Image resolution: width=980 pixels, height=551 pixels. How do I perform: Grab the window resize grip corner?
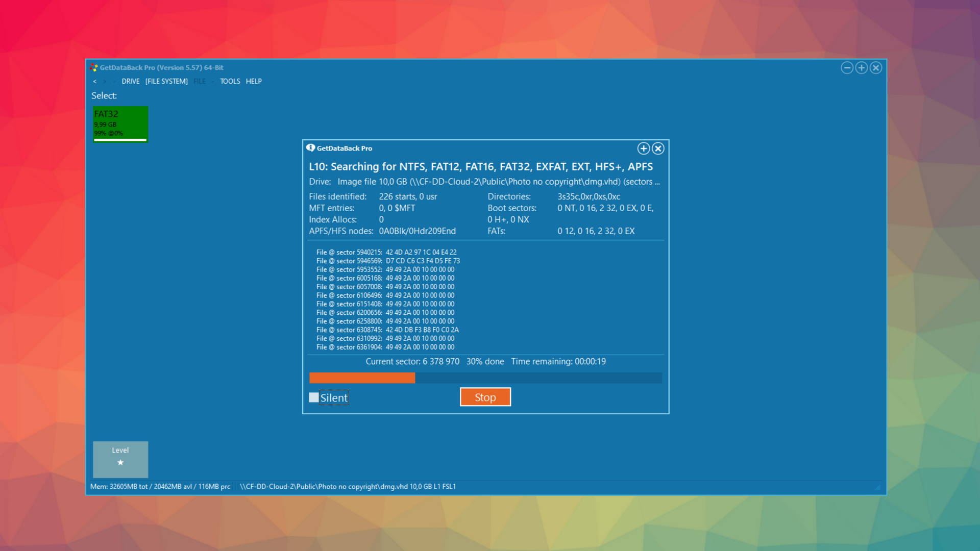[878, 487]
